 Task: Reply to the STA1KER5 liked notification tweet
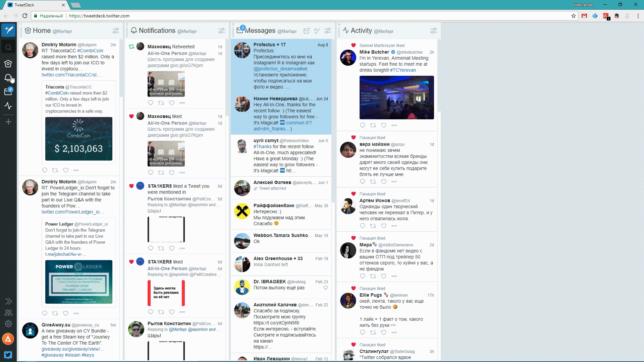pos(151,312)
